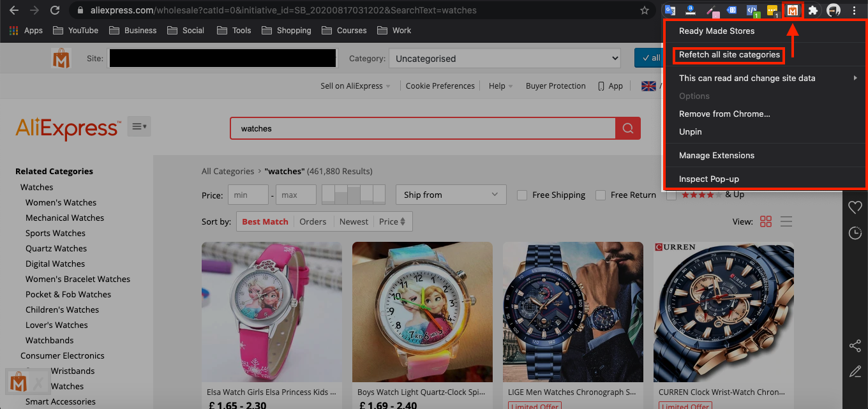This screenshot has width=868, height=409.
Task: Open the code brackets extension with green badge
Action: coord(753,11)
